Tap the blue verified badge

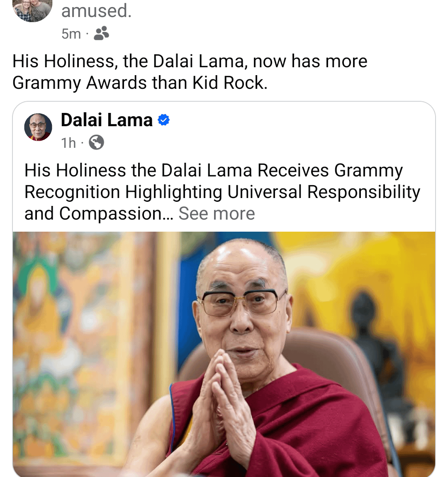pyautogui.click(x=163, y=120)
